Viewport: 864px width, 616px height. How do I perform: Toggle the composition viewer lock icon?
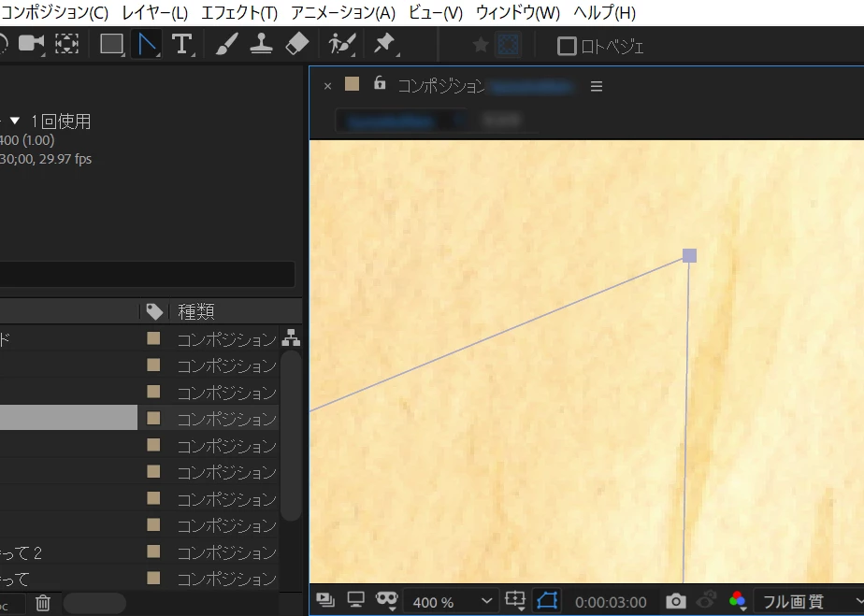click(x=380, y=83)
